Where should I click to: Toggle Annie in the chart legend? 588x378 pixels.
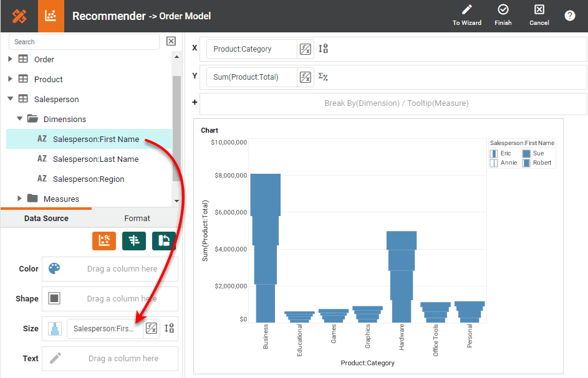point(494,162)
